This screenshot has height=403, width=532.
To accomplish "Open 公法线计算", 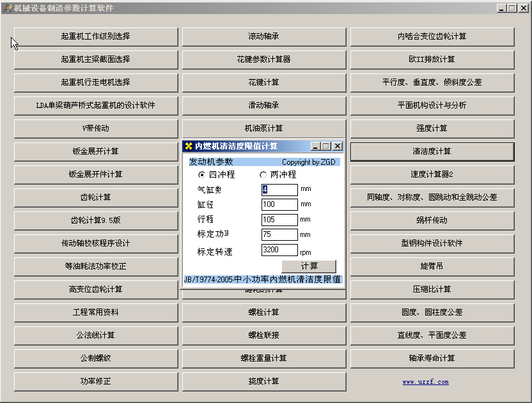I will pos(96,335).
